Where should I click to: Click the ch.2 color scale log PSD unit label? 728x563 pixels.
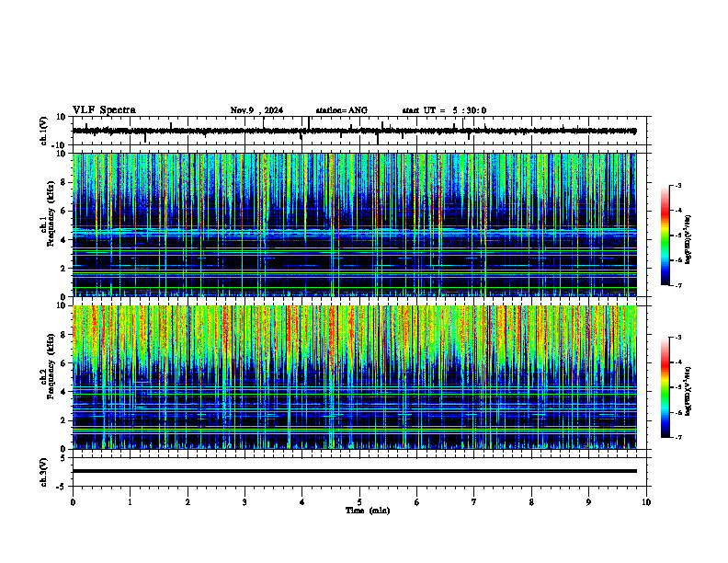click(x=688, y=391)
